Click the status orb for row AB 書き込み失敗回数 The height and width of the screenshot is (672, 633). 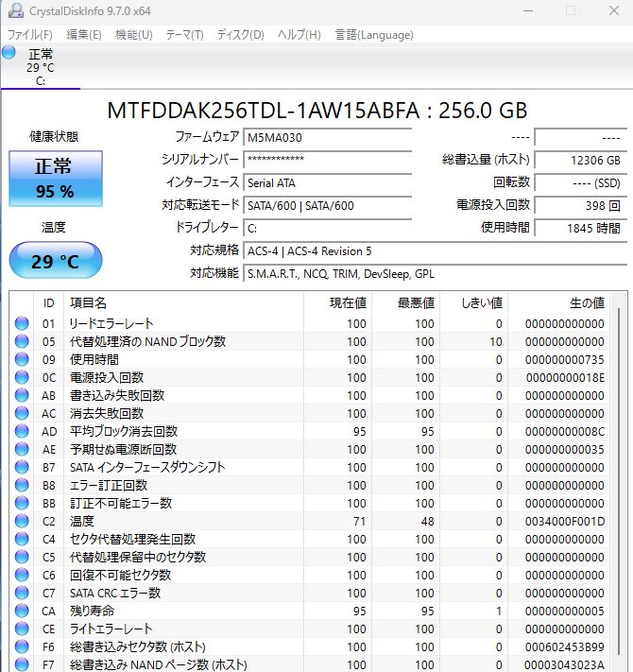coord(22,395)
